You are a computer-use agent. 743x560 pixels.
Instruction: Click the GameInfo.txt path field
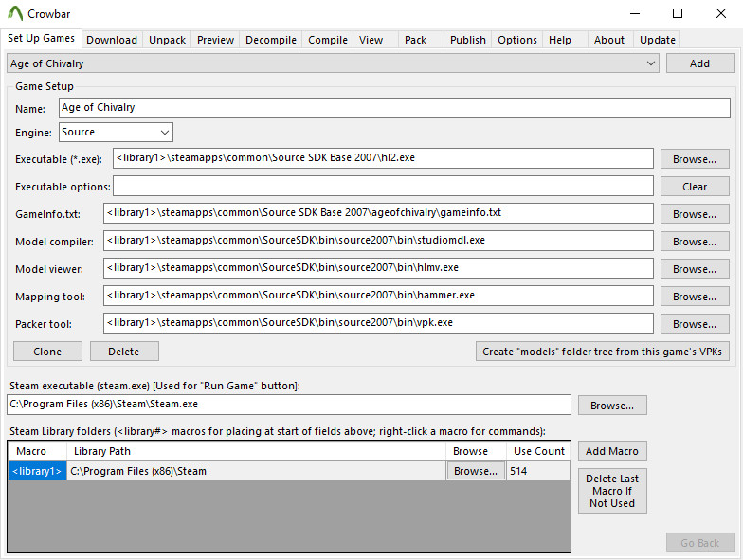[x=378, y=213]
